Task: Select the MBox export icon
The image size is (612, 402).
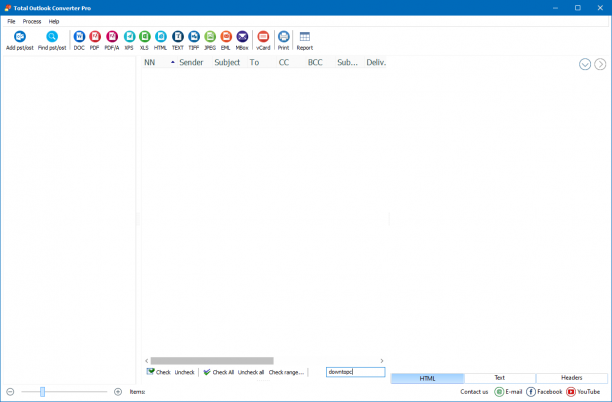Action: coord(242,37)
